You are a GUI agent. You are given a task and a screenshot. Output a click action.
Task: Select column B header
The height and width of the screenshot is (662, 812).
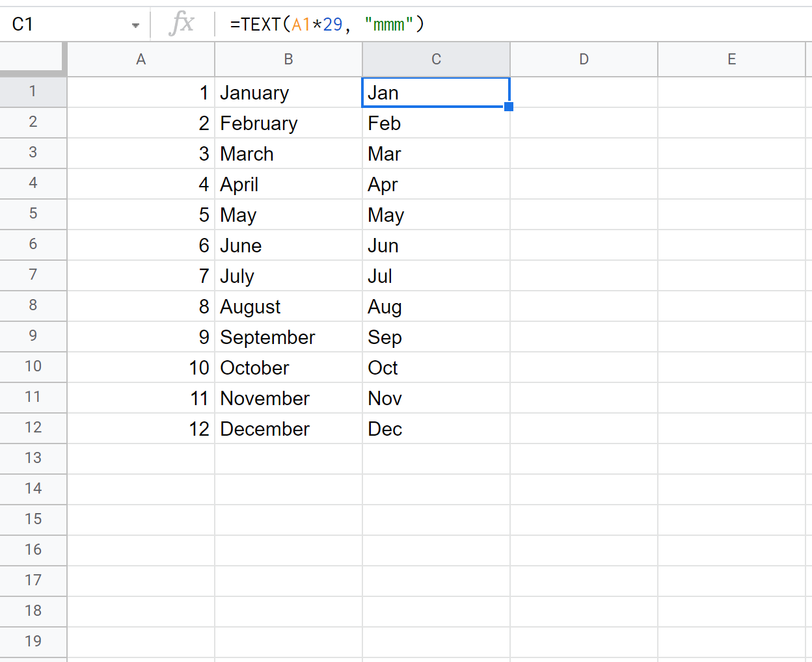point(288,59)
